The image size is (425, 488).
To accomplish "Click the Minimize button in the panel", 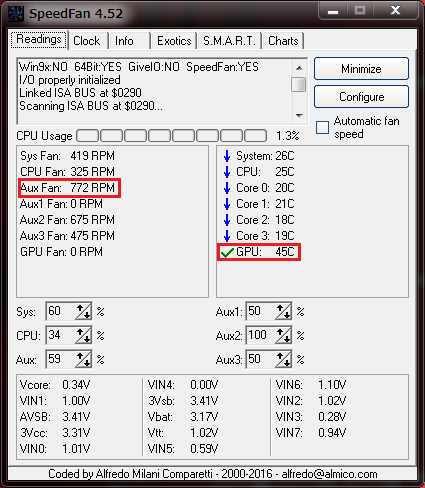I will click(361, 69).
